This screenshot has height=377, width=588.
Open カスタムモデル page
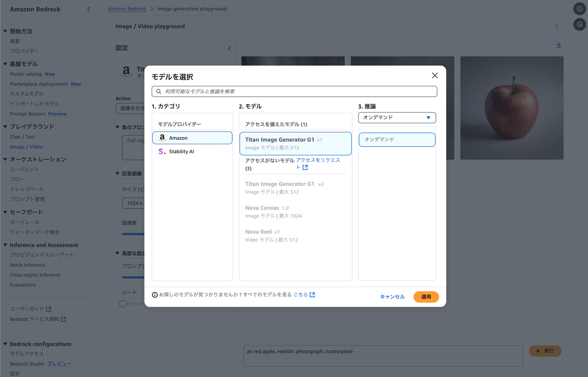[x=27, y=94]
